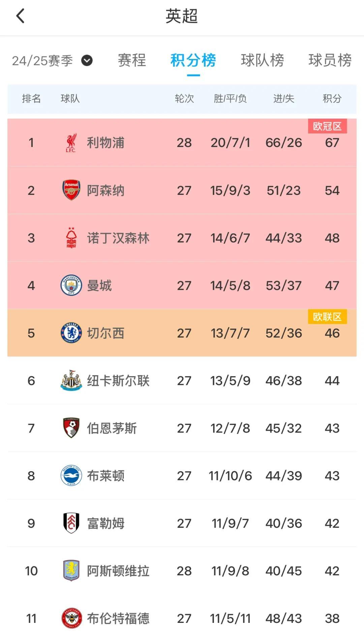The width and height of the screenshot is (364, 634).
Task: Go to the 球员榜 tab
Action: [330, 61]
